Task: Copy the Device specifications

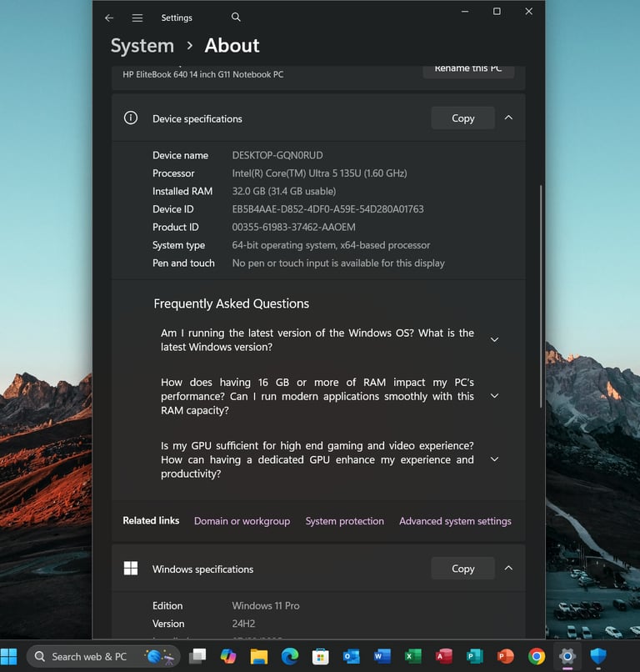Action: (x=462, y=118)
